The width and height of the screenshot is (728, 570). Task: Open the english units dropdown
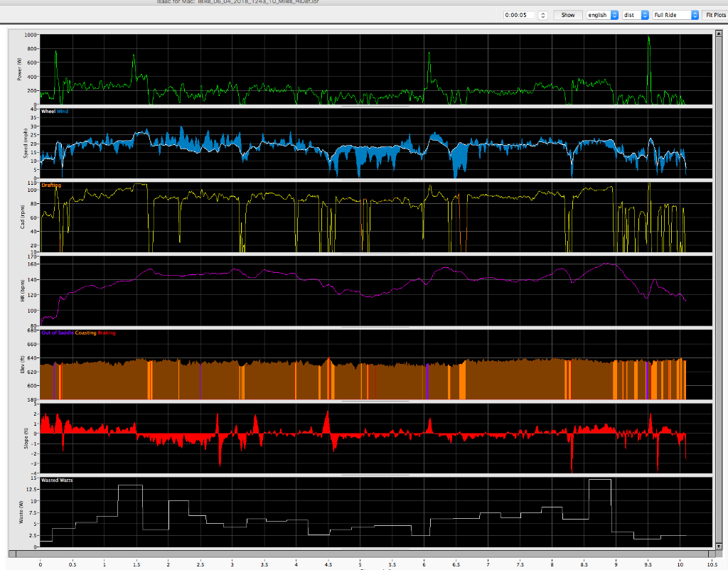pyautogui.click(x=601, y=15)
